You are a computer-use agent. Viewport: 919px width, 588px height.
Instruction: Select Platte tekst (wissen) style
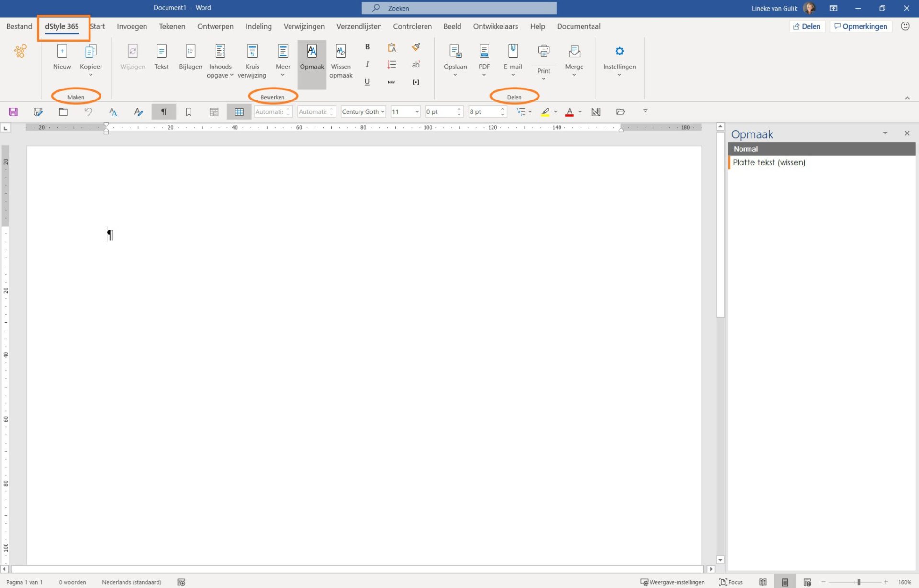point(822,163)
